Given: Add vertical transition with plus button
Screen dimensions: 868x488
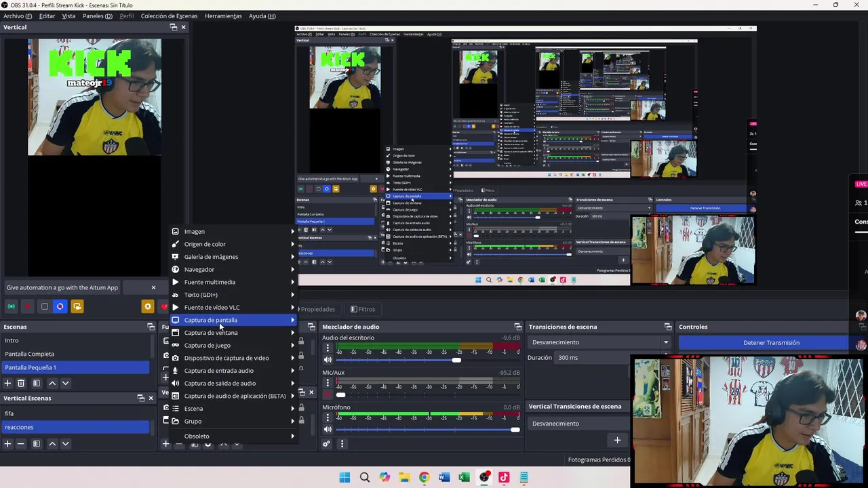Looking at the screenshot, I should (617, 441).
